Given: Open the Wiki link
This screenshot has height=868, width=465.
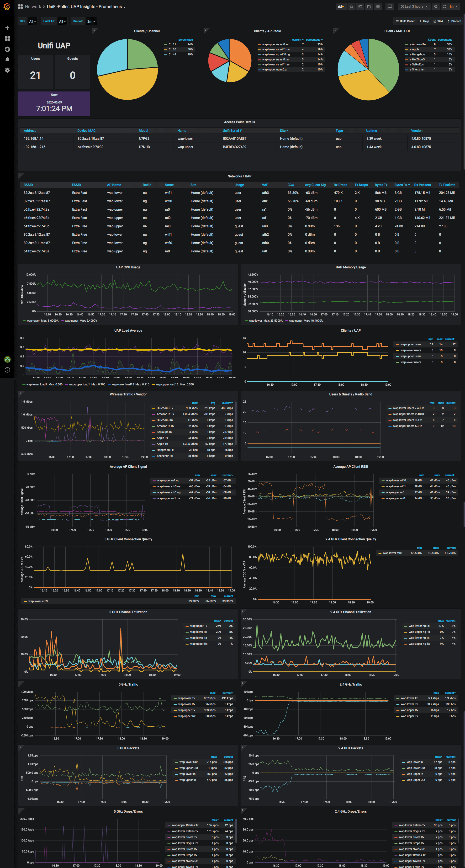Looking at the screenshot, I should [x=438, y=21].
